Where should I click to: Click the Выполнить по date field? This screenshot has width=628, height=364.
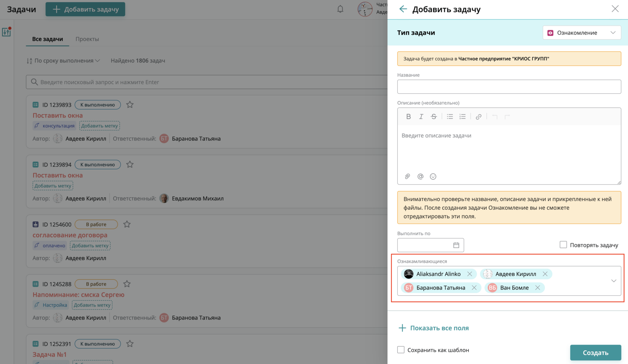pos(431,245)
